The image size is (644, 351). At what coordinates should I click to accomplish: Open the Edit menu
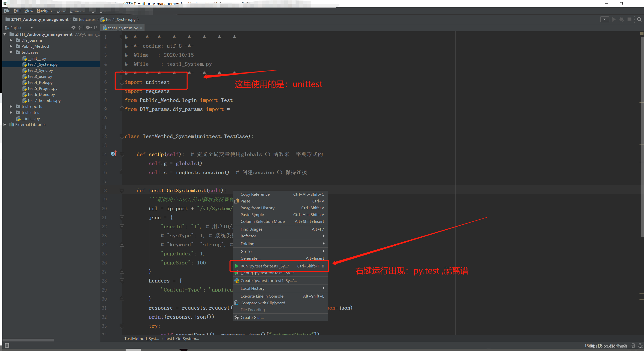click(17, 11)
